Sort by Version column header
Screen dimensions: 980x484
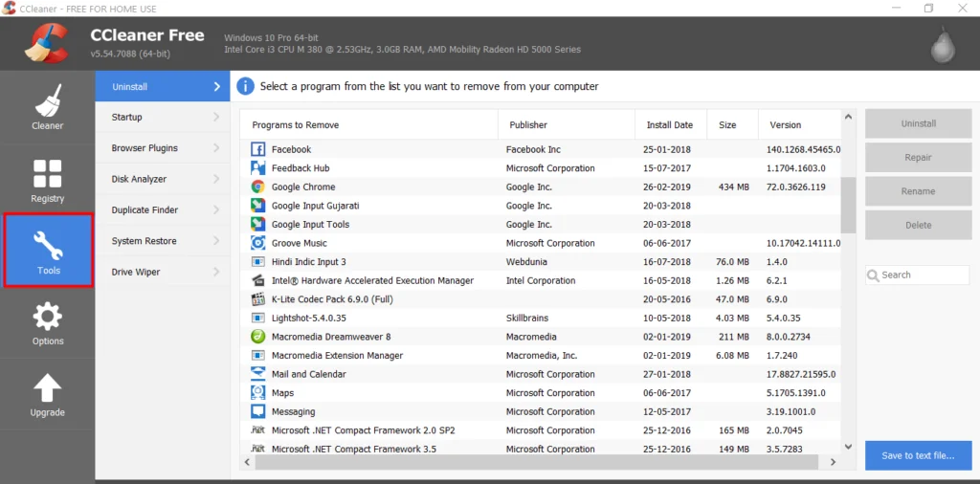pos(799,125)
